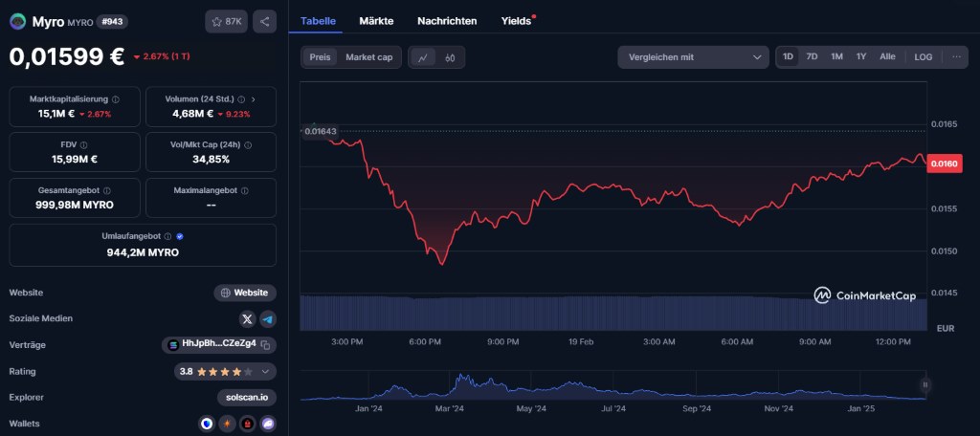Click the contract address HhJpBh...CZeZg4
The width and height of the screenshot is (980, 436).
(x=219, y=345)
